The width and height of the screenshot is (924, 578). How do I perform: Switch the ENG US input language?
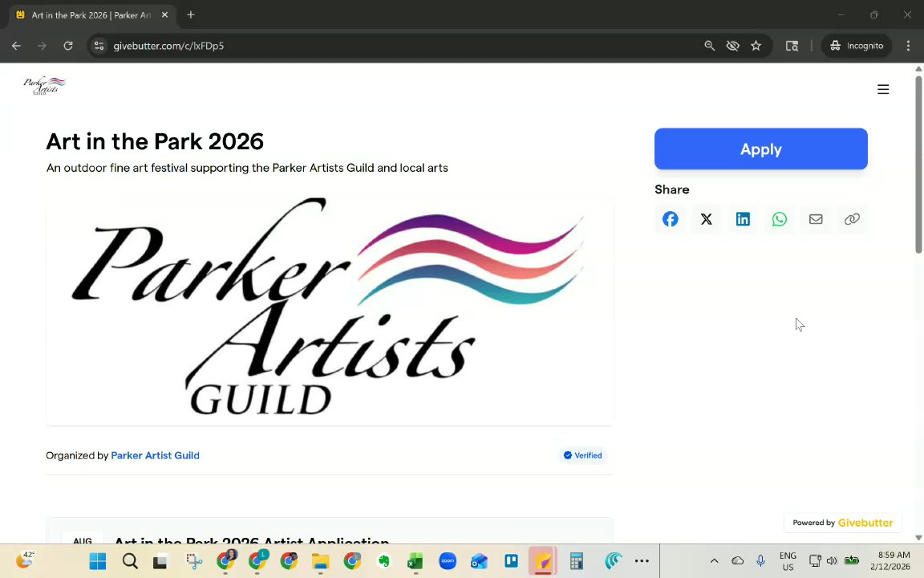tap(788, 561)
